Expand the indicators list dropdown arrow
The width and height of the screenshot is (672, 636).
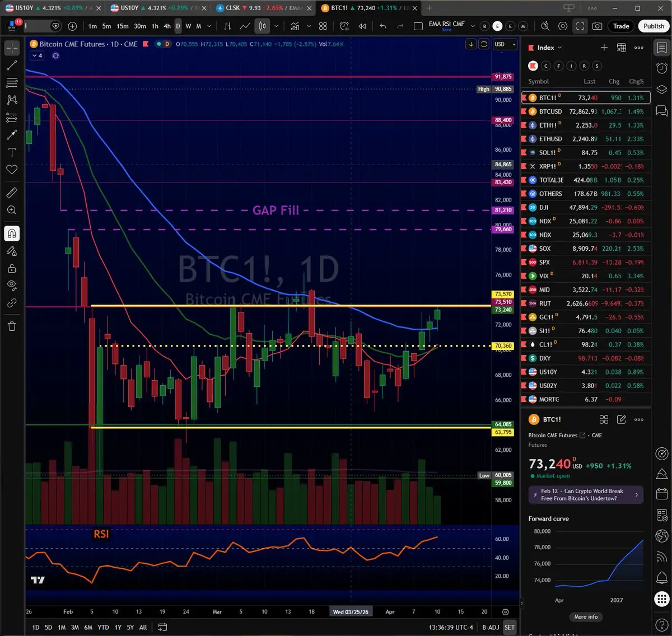[309, 26]
